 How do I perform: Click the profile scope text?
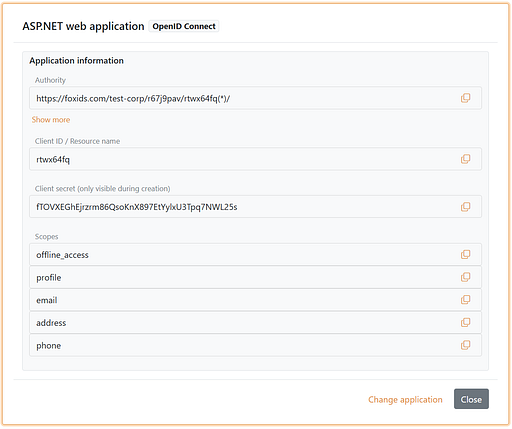click(49, 278)
